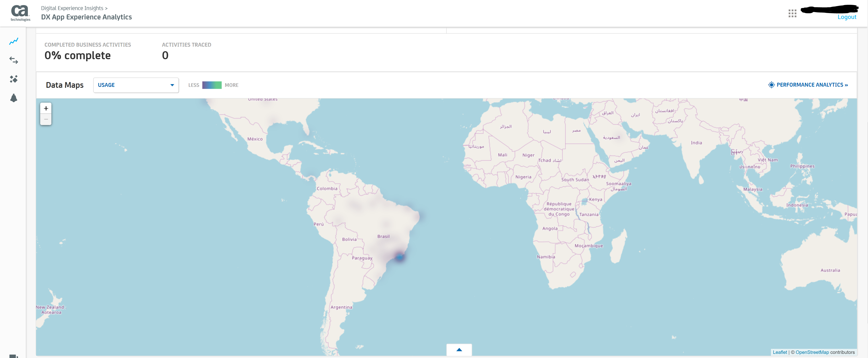The image size is (868, 358).
Task: Click the Less-More usage gradient legend
Action: [212, 85]
